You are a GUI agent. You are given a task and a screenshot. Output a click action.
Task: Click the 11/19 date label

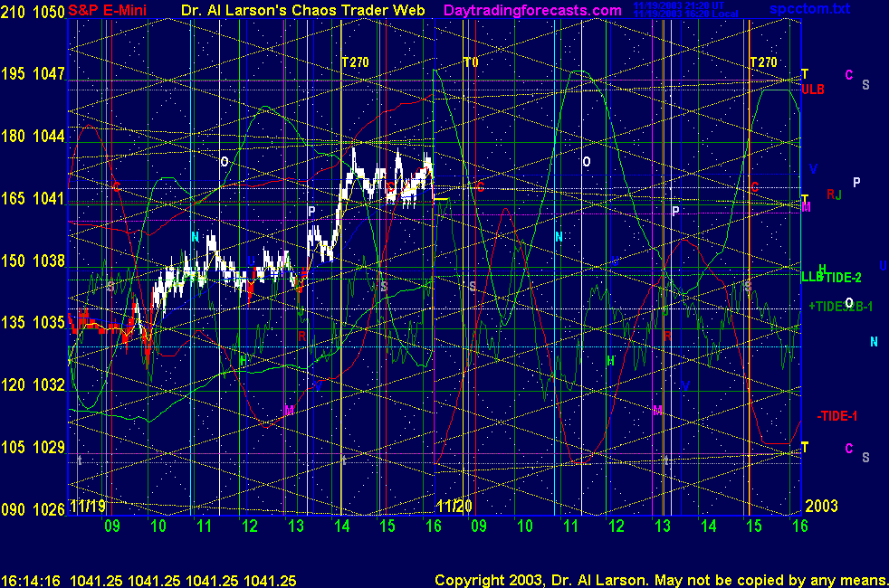tap(88, 507)
